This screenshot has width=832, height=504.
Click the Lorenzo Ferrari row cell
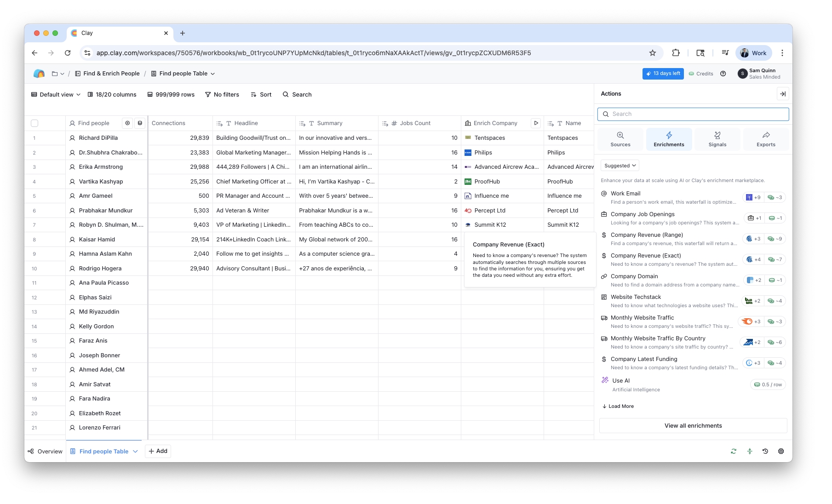(x=107, y=428)
